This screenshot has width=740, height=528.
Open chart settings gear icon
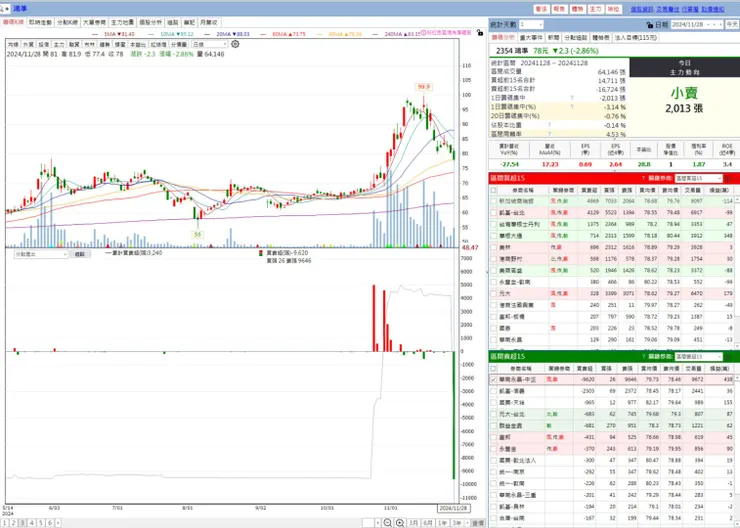[235, 44]
